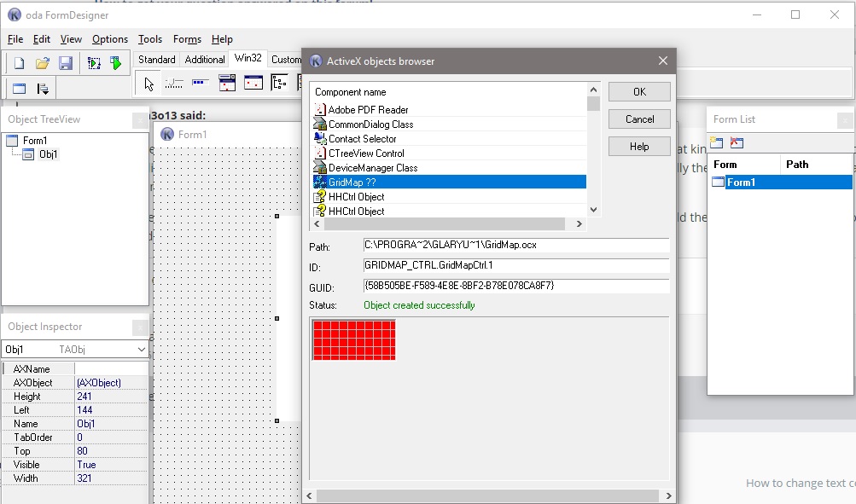Click the component list scroll down arrow
Image resolution: width=856 pixels, height=504 pixels.
coord(593,210)
